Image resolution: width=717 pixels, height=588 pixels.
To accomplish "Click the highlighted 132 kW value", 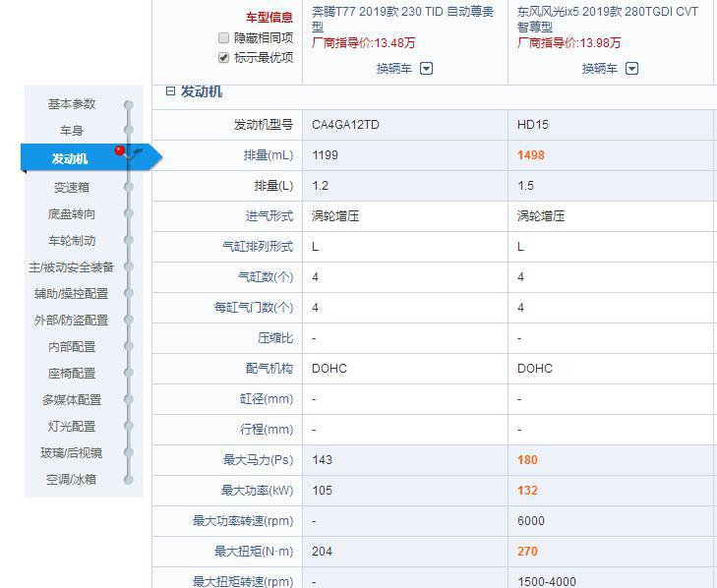I will pos(527,490).
